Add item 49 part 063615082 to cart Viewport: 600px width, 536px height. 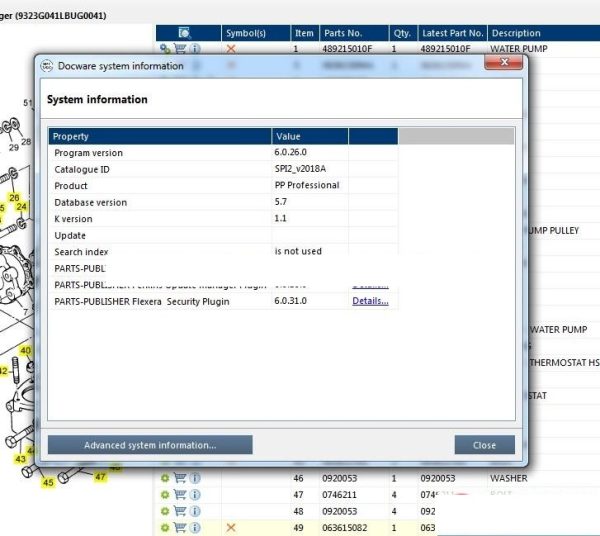coord(180,528)
